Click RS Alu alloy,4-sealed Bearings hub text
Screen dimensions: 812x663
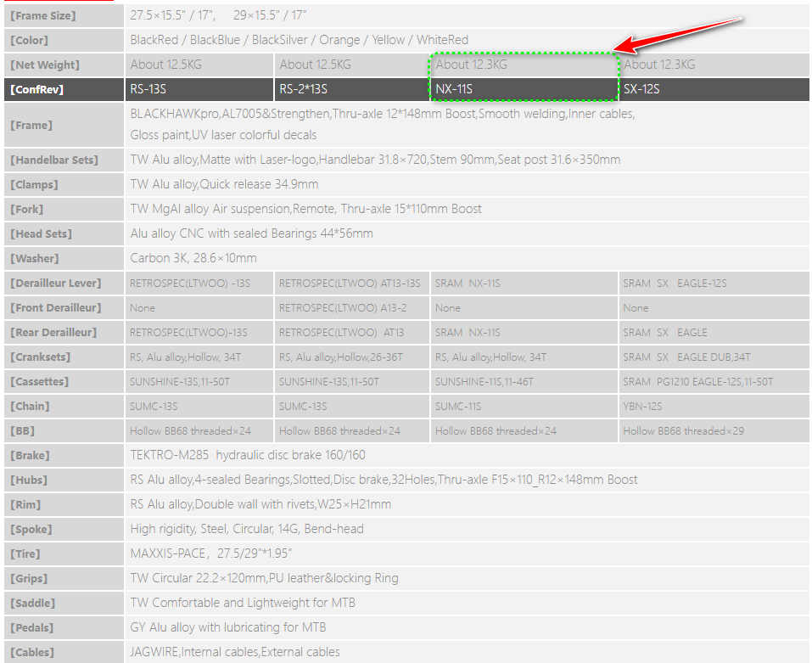click(x=384, y=480)
